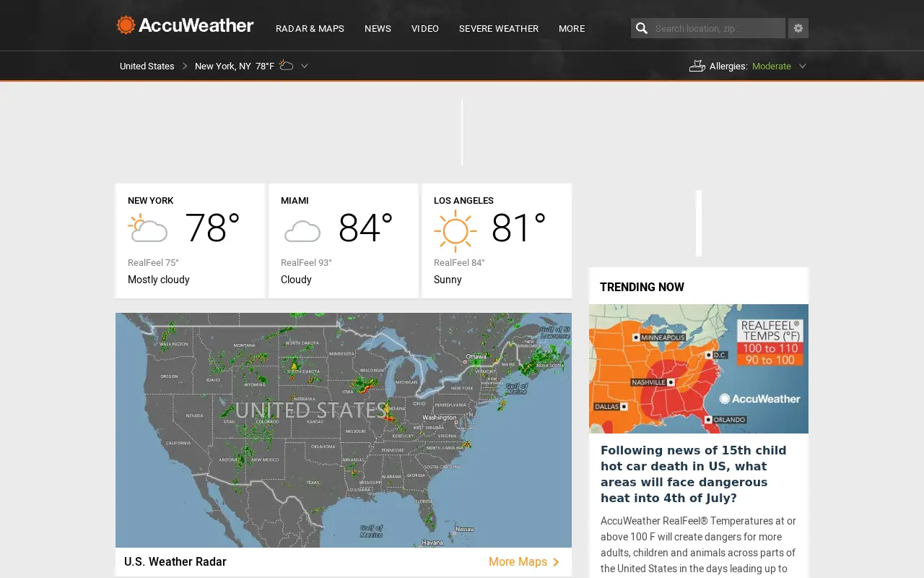Open the Radar & Maps menu
This screenshot has width=924, height=578.
click(310, 29)
